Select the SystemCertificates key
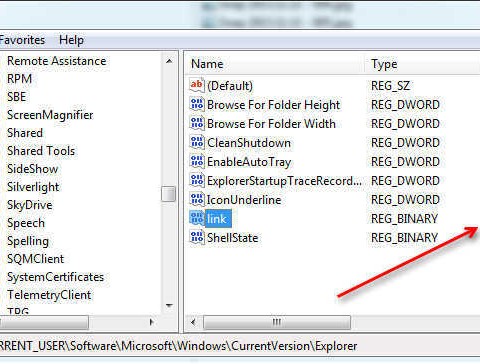 [x=55, y=277]
